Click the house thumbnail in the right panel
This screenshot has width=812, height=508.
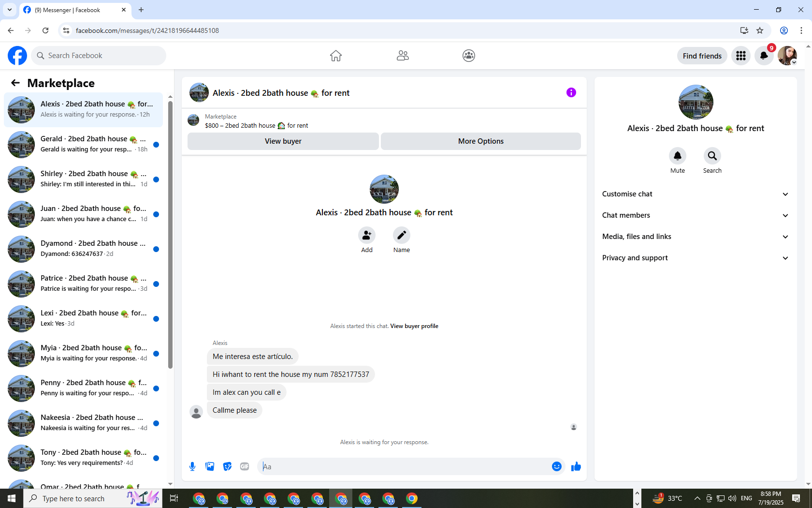(x=696, y=102)
